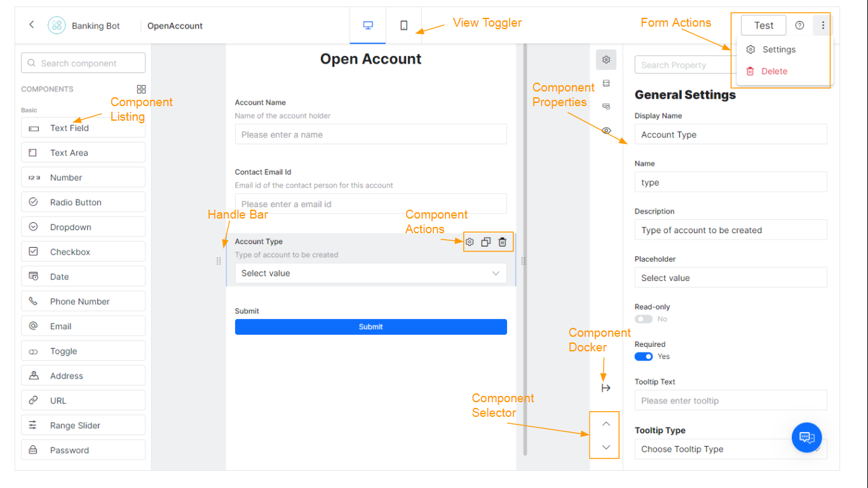The image size is (868, 488).
Task: Open settings gear on Account Type component
Action: tap(469, 242)
